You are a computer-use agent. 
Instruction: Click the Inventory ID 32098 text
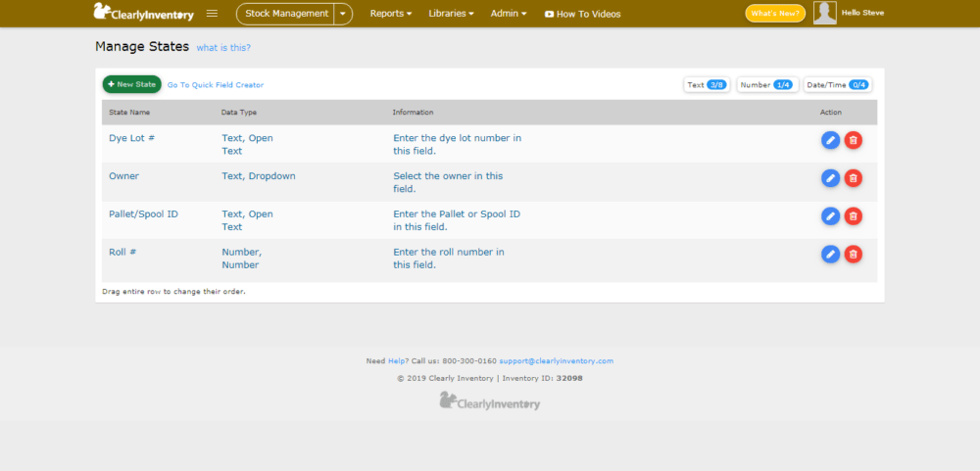[x=543, y=378]
